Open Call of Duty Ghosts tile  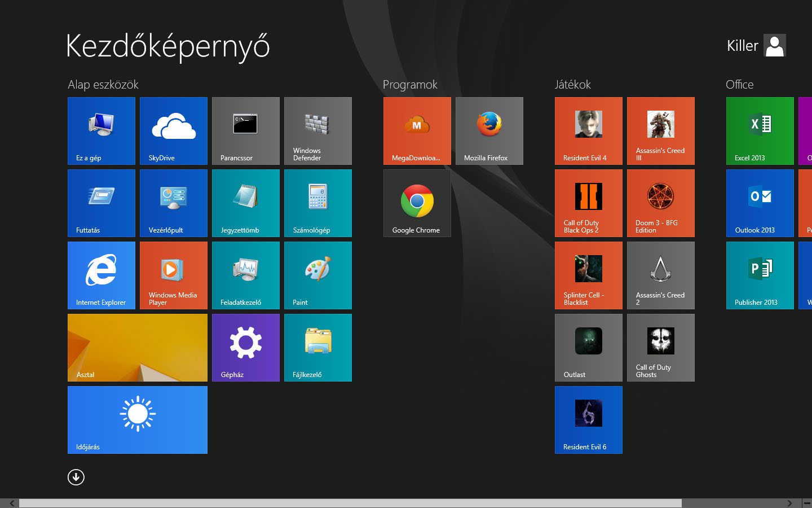pyautogui.click(x=660, y=348)
